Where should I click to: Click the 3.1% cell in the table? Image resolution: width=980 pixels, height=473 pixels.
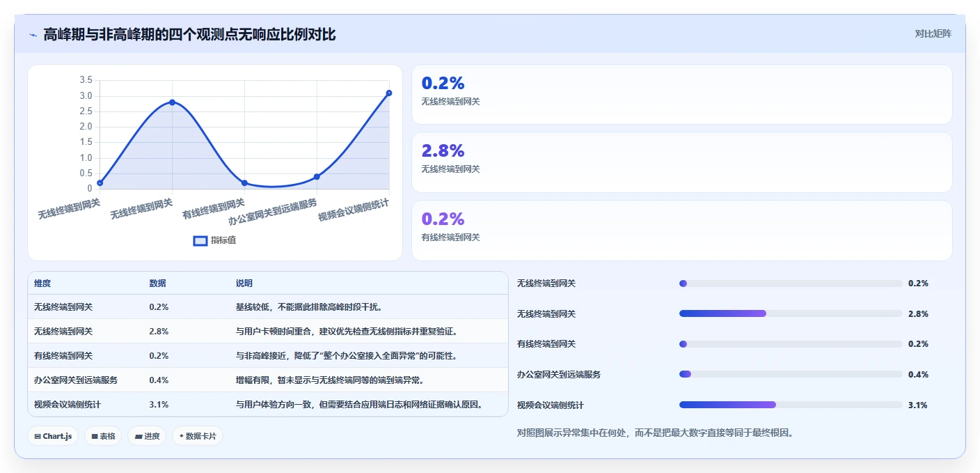[x=159, y=404]
